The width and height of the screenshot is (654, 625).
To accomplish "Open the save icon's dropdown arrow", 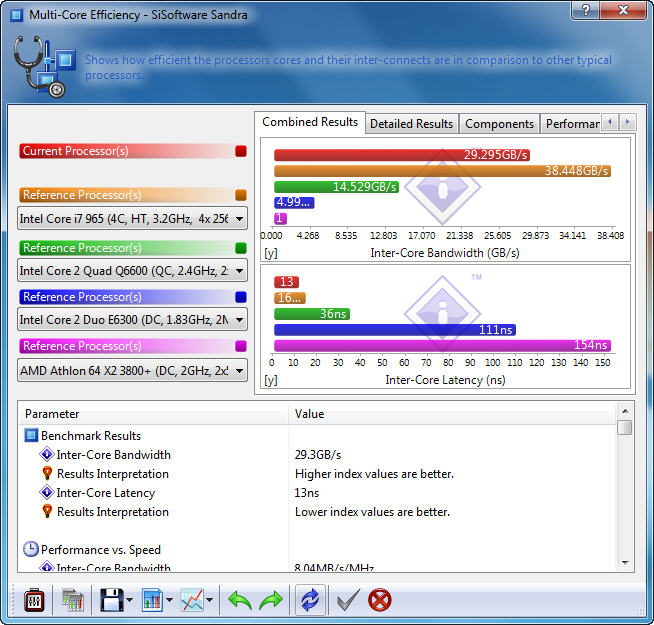I will click(x=129, y=600).
